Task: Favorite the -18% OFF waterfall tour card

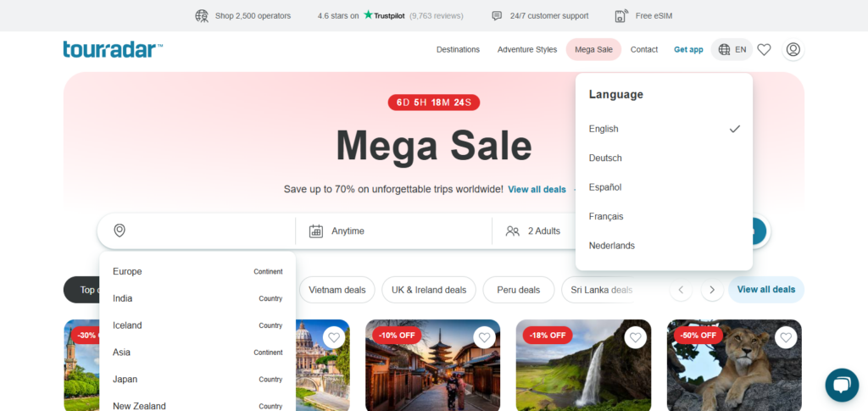Action: (x=635, y=337)
